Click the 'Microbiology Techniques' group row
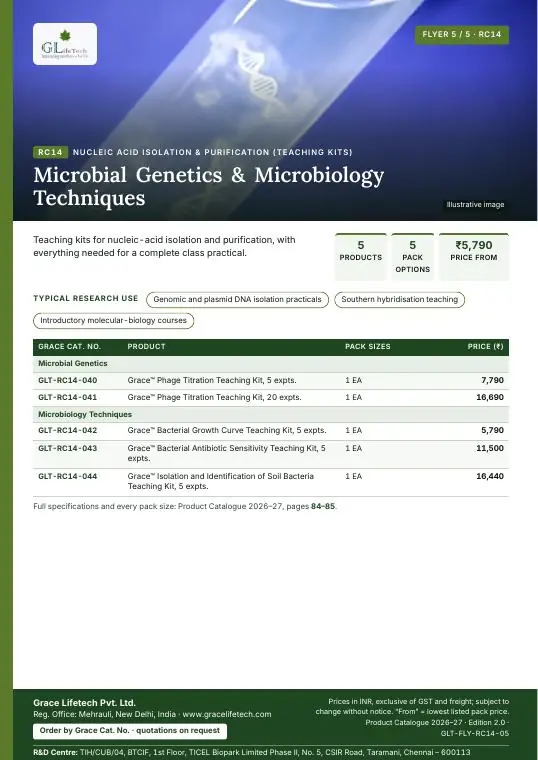The image size is (538, 760). tap(271, 414)
